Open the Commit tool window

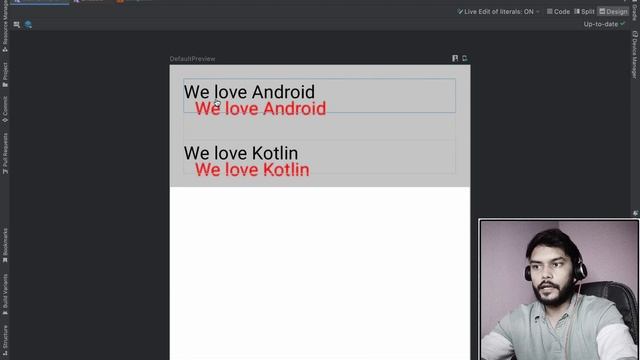coord(5,109)
